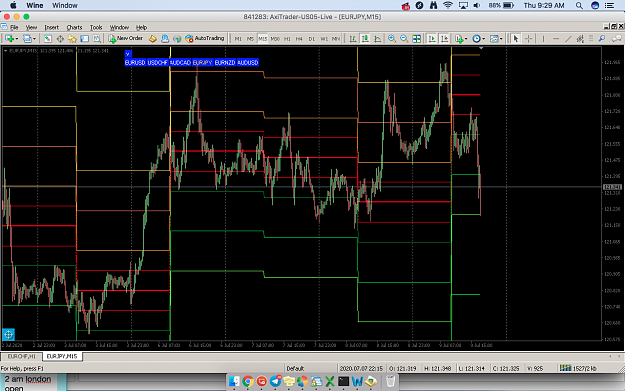Open the MetaEditor yellow book icon

coord(152,39)
